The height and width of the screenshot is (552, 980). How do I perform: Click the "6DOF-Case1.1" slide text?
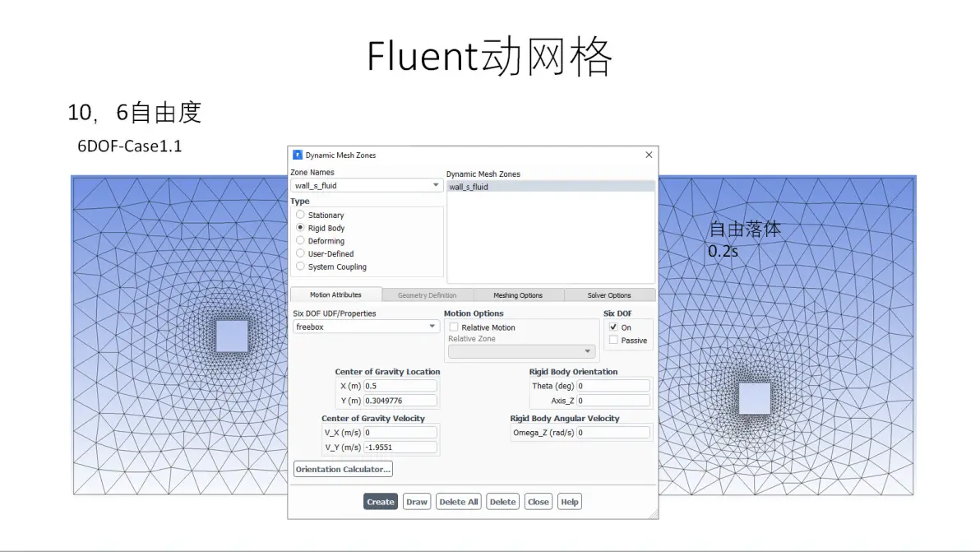130,146
